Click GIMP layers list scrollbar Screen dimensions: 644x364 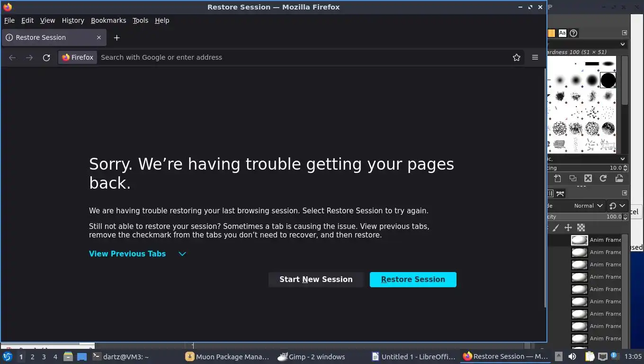tap(625, 291)
